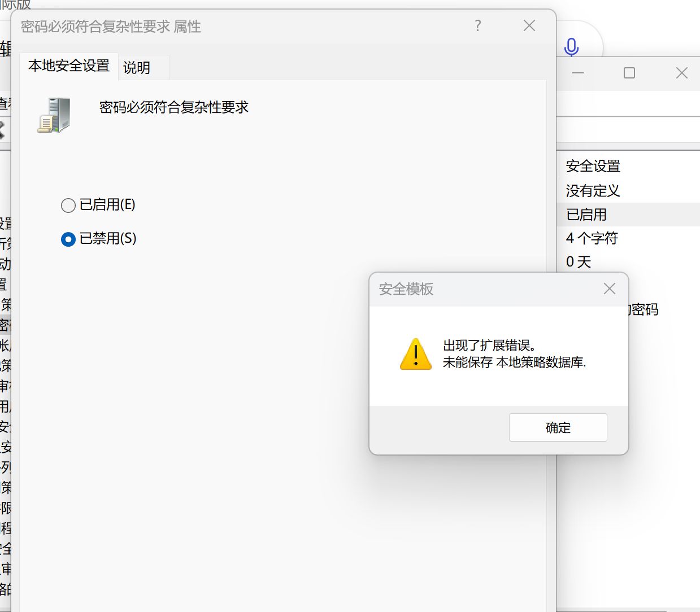Viewport: 700px width, 612px height.
Task: Click the ? help icon on the properties dialog
Action: coord(477,26)
